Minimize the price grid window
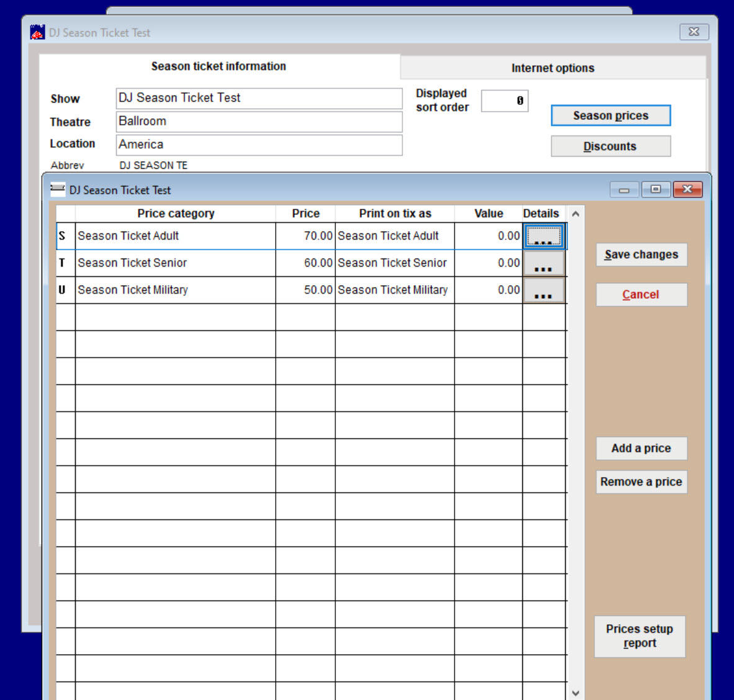 [624, 189]
